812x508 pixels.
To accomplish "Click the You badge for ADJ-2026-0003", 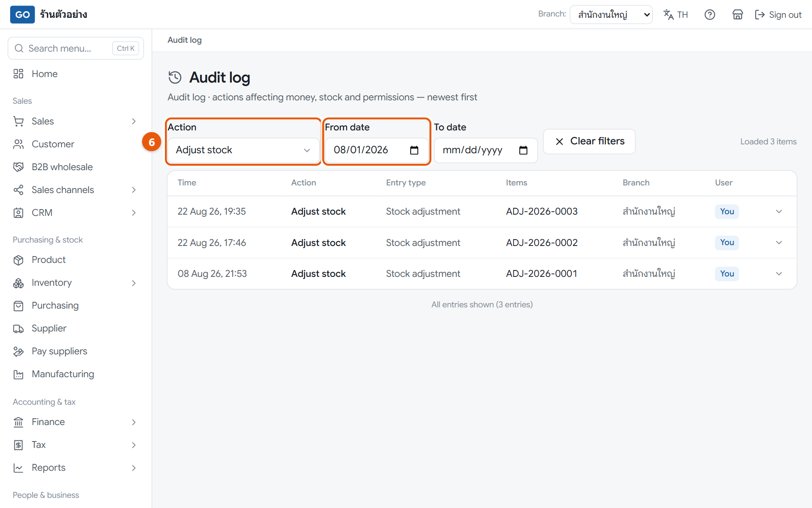I will [727, 212].
